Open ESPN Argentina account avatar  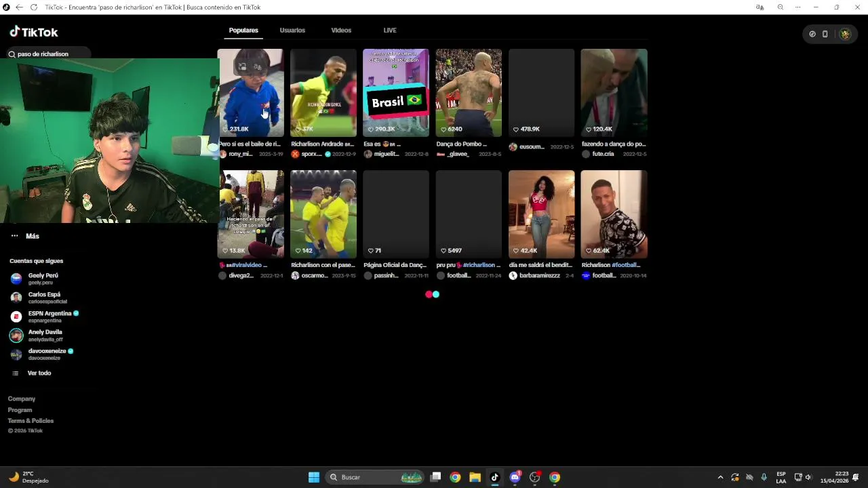[x=16, y=317]
